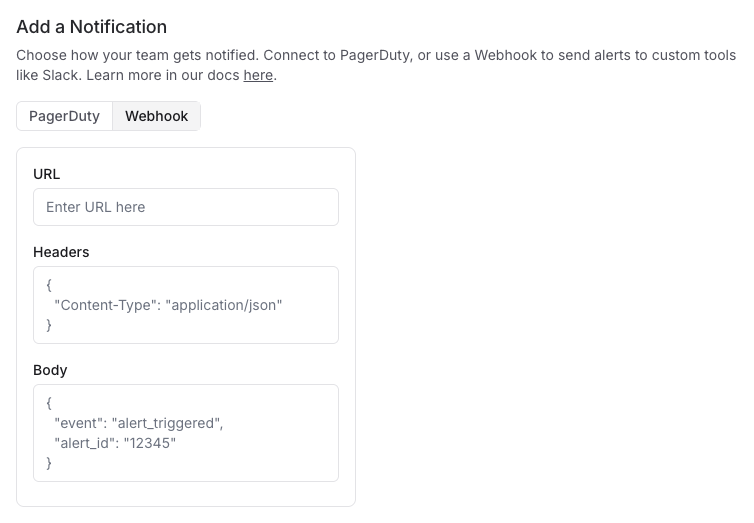Click the "alert_triggered" value in Body

pos(167,423)
